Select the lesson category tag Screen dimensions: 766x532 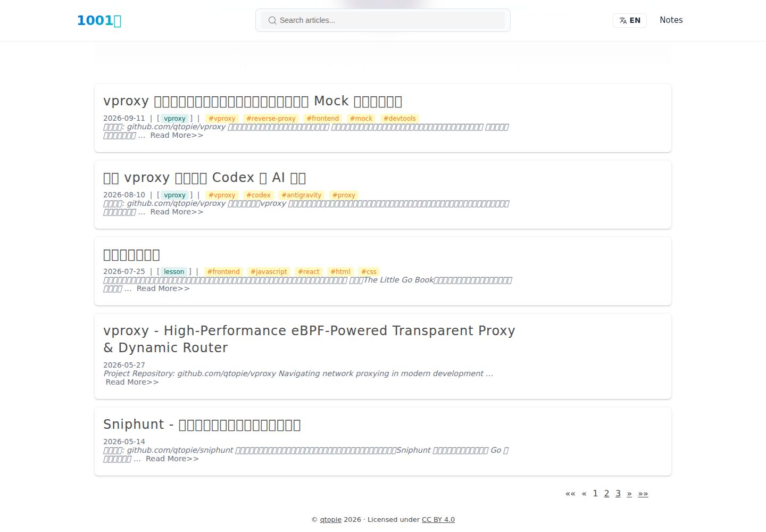point(174,272)
